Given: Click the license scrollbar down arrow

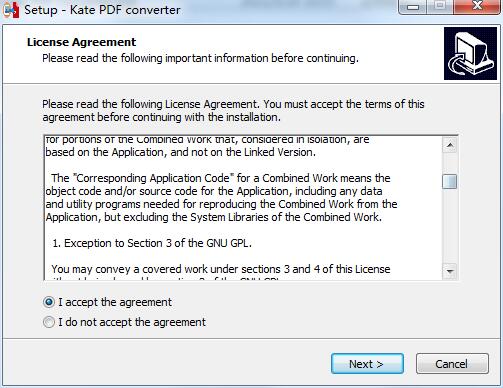Looking at the screenshot, I should pos(450,271).
